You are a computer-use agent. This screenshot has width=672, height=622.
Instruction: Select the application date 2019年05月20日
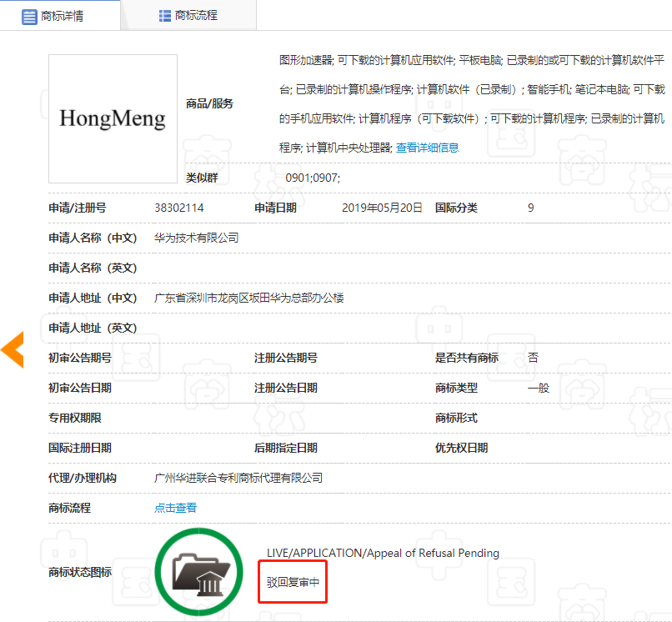382,208
